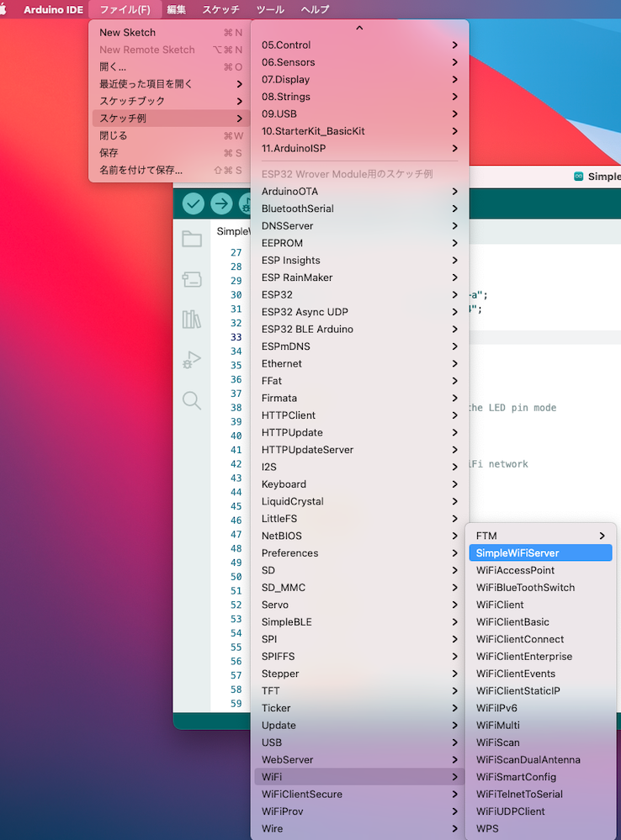This screenshot has width=621, height=840.
Task: Open WiFiSmartConfig example
Action: pyautogui.click(x=540, y=777)
